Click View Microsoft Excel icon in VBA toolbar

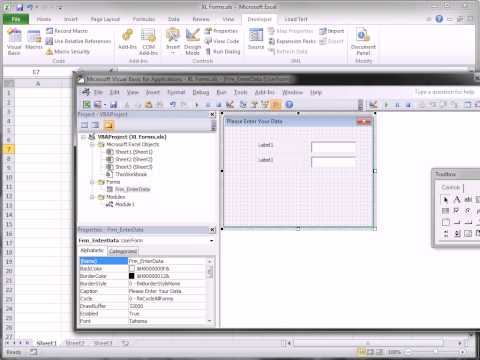pos(87,105)
